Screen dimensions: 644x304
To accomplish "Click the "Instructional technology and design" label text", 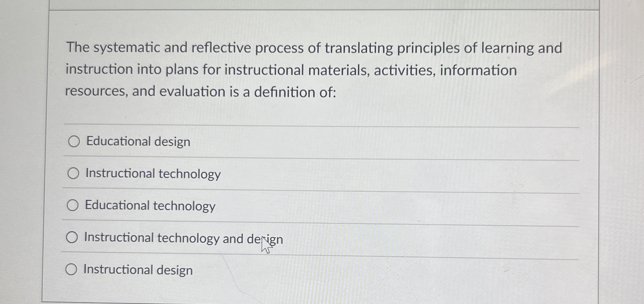I will click(183, 238).
